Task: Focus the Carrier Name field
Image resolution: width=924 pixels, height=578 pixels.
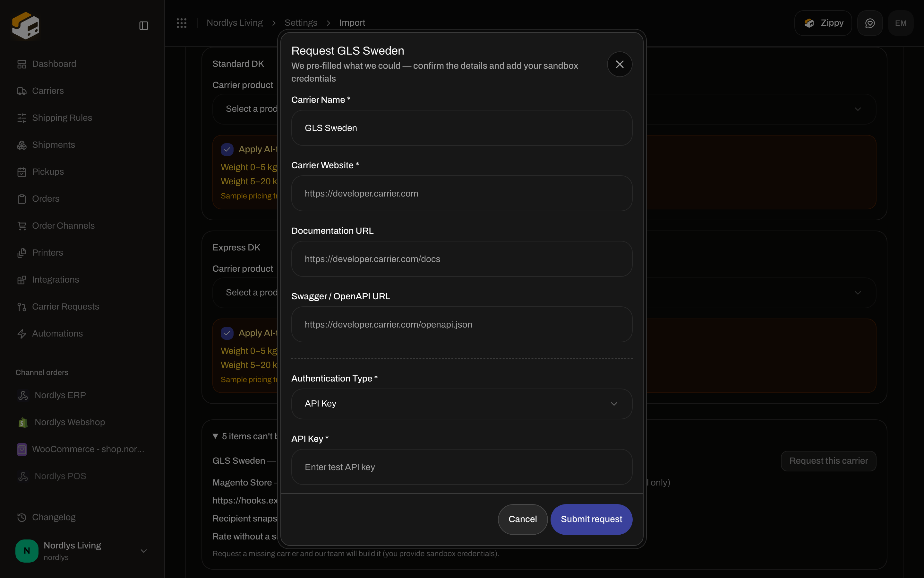Action: [x=462, y=128]
